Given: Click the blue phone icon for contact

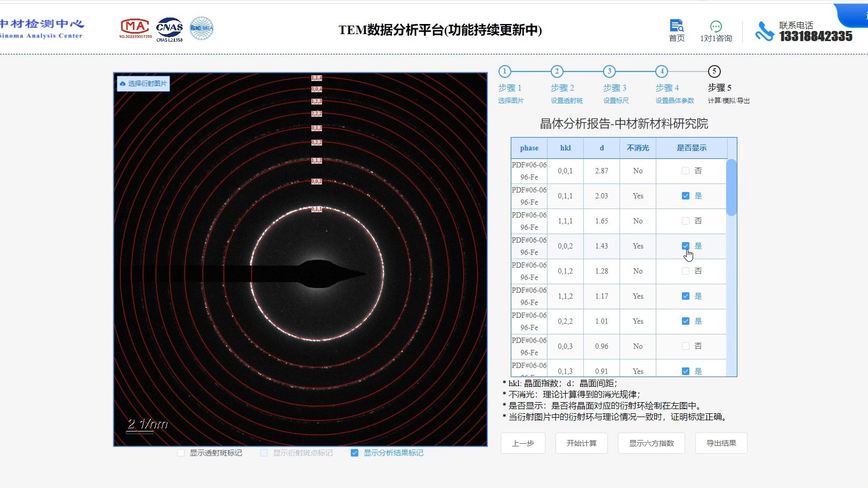Looking at the screenshot, I should [765, 31].
